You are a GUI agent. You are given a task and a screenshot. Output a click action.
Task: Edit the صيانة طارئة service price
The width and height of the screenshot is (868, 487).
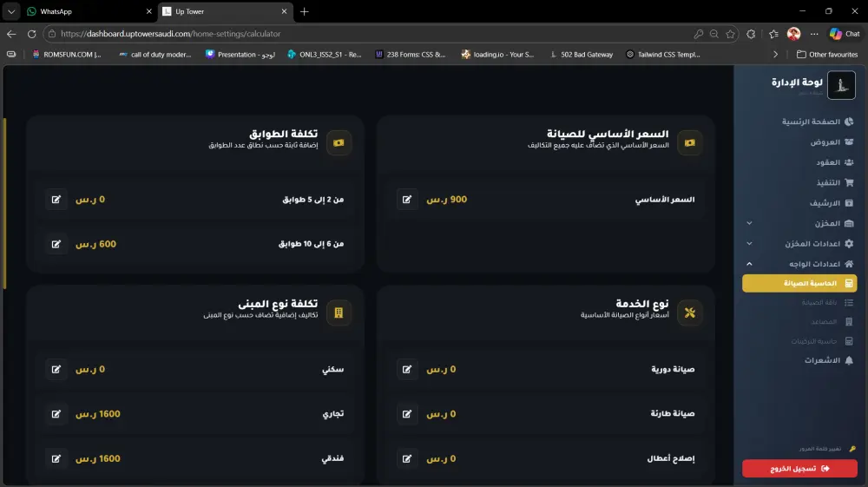point(407,414)
